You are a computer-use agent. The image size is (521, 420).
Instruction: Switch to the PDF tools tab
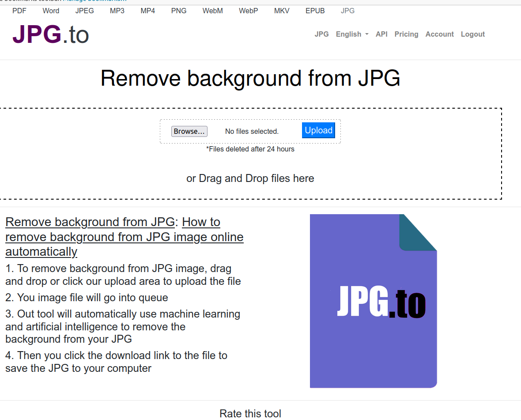19,11
